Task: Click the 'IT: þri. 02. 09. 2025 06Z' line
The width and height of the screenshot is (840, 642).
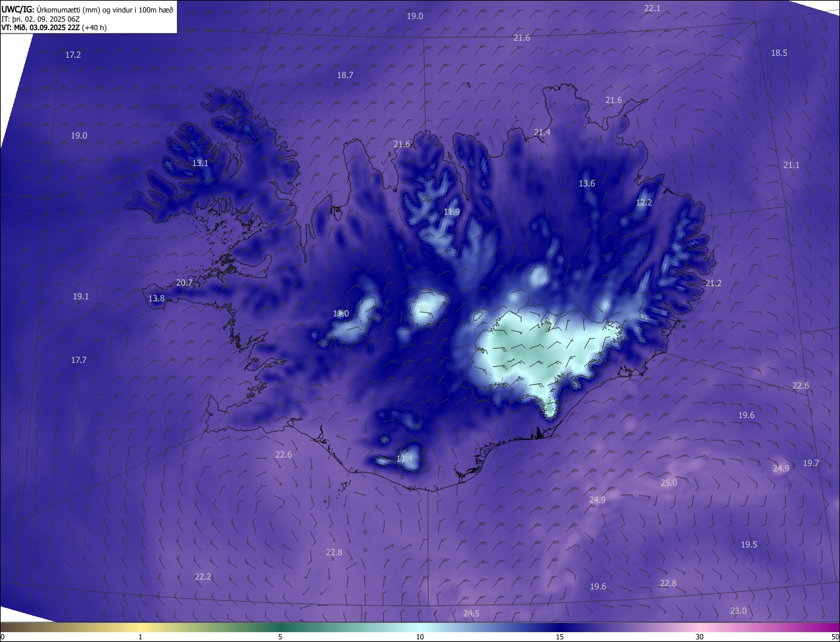Action: [40, 18]
